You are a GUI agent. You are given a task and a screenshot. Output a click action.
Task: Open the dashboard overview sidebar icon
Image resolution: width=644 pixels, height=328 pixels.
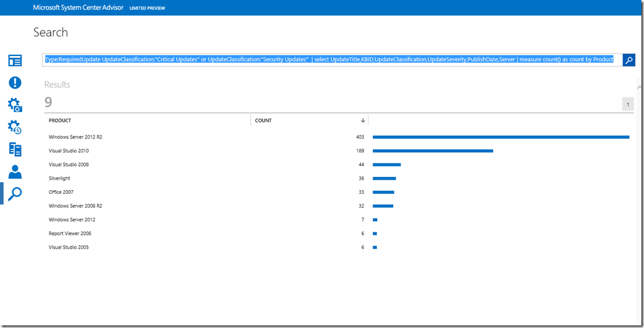(x=14, y=61)
